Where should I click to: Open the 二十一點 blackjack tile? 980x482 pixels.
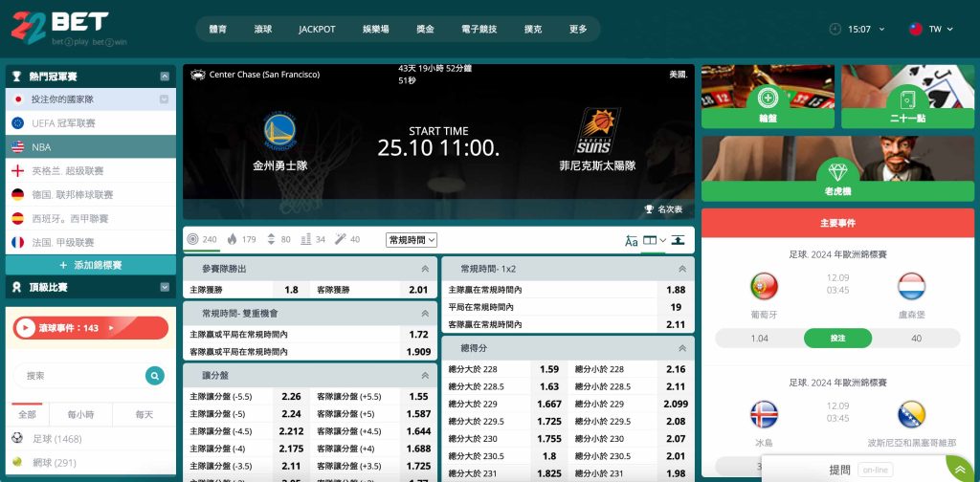pyautogui.click(x=907, y=97)
